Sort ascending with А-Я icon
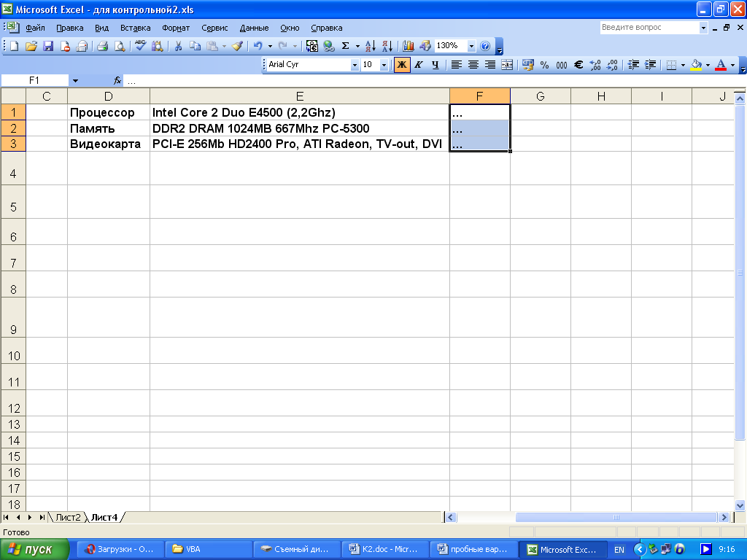Viewport: 747px width, 560px height. (x=370, y=46)
